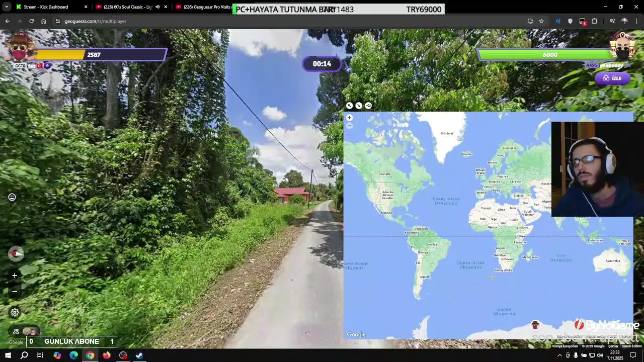Enlarge the guess map with the up-left arrow
Screen dimensions: 644x362
(x=349, y=106)
